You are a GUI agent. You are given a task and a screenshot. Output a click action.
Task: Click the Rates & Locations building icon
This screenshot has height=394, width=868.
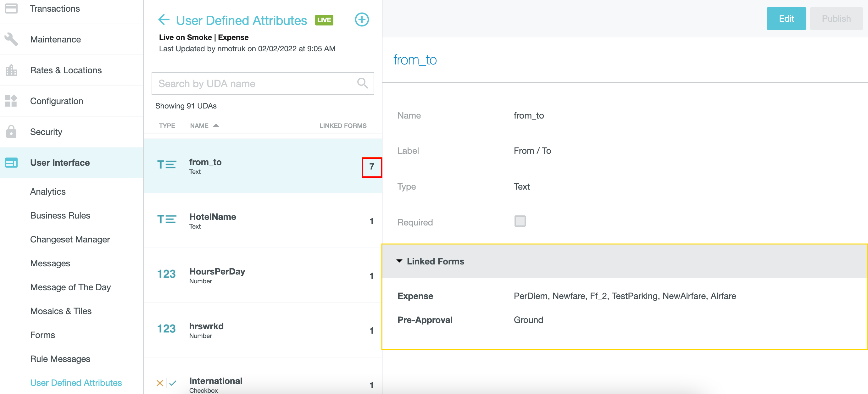(x=11, y=70)
